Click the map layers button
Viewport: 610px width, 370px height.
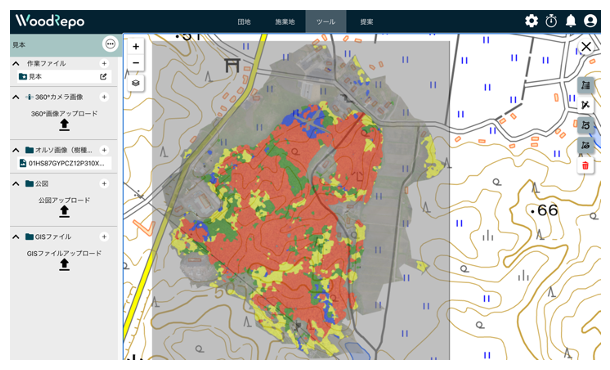coord(136,83)
